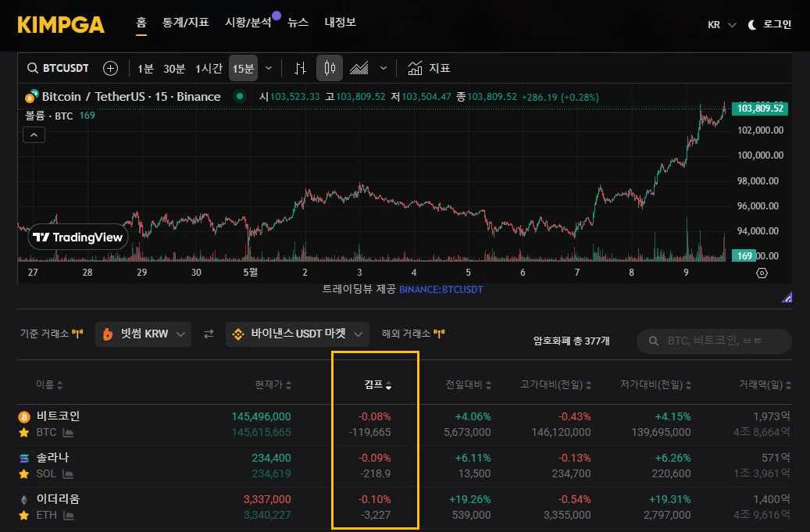The image size is (810, 532).
Task: Sort the table by 김프
Action: 377,385
